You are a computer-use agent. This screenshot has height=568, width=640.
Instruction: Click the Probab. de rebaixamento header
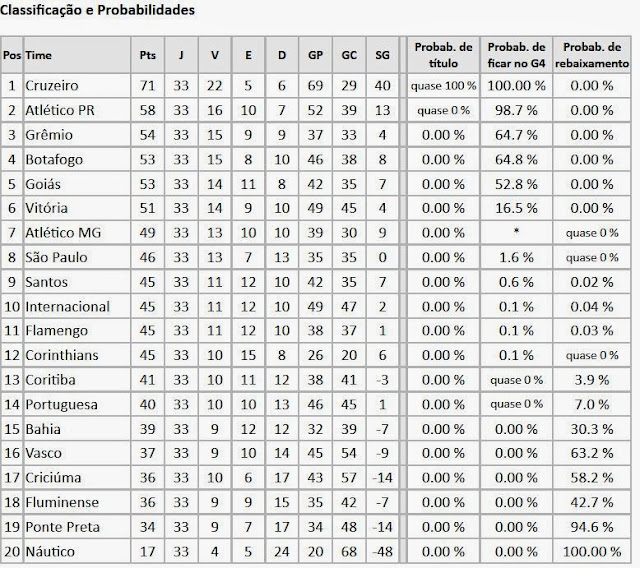click(x=592, y=55)
